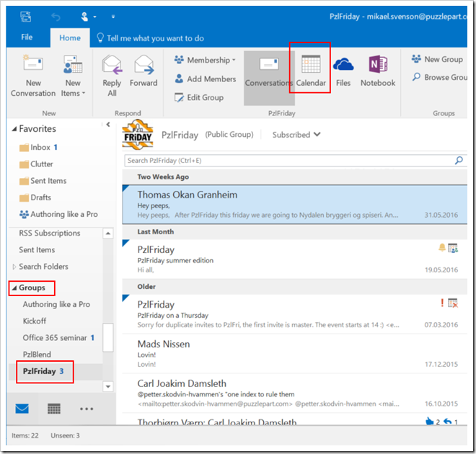Open group Files in OneDrive
476x454 pixels.
343,71
